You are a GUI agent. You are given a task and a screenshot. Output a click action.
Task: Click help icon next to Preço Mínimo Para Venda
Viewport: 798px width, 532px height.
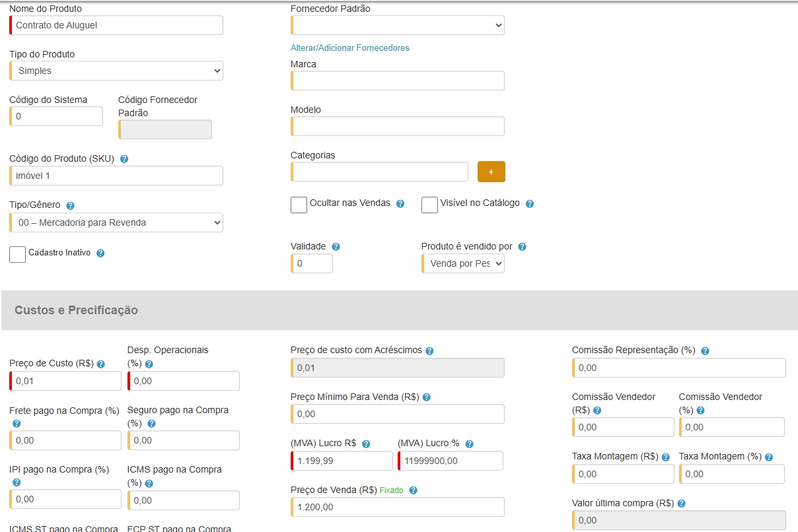(x=426, y=397)
